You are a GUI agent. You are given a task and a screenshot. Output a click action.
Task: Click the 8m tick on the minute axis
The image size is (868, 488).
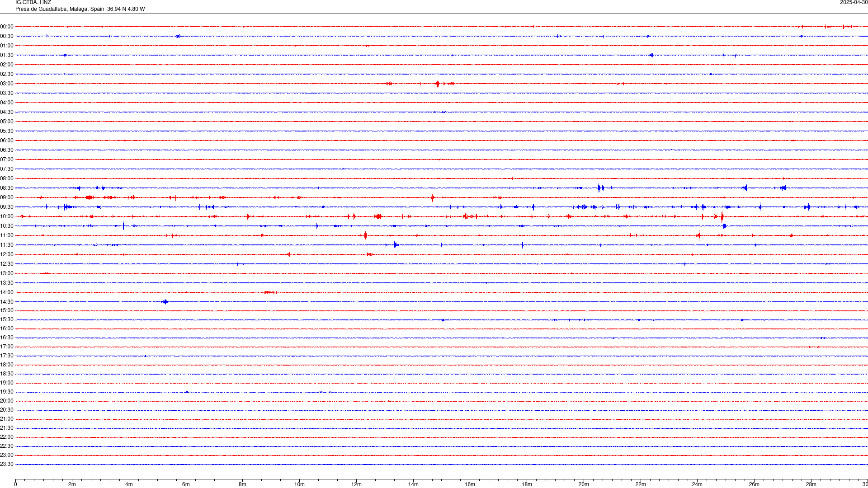243,484
